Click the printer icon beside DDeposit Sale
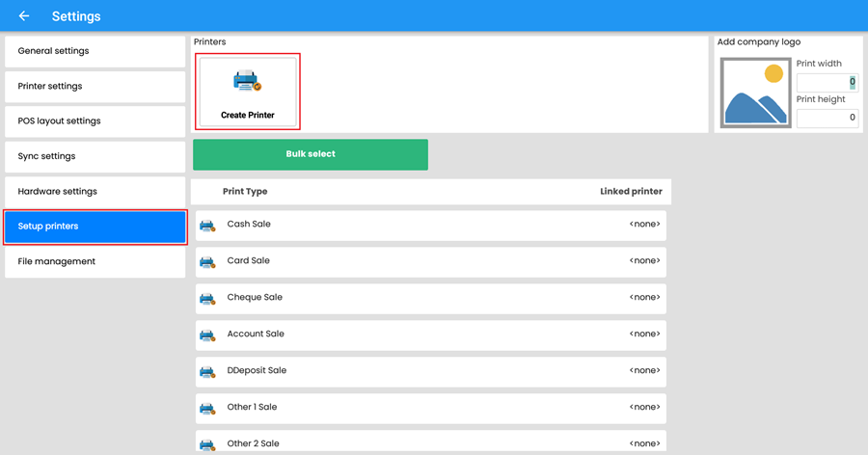The height and width of the screenshot is (455, 868). (207, 372)
